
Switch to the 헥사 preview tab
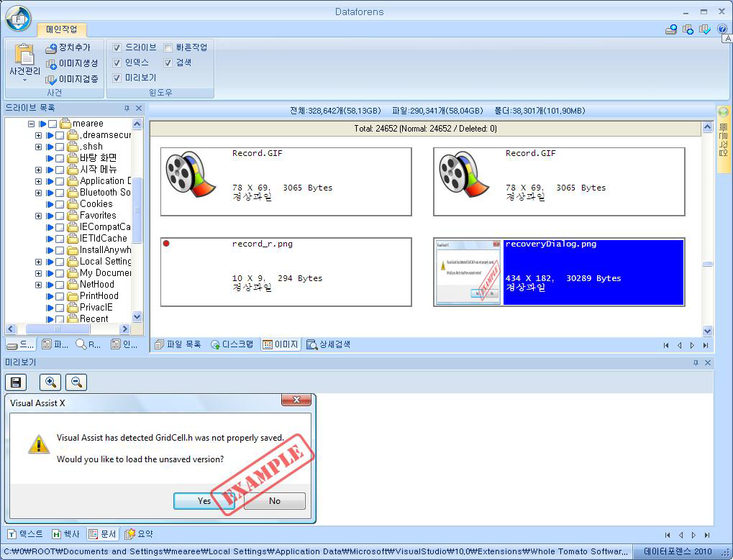click(66, 534)
